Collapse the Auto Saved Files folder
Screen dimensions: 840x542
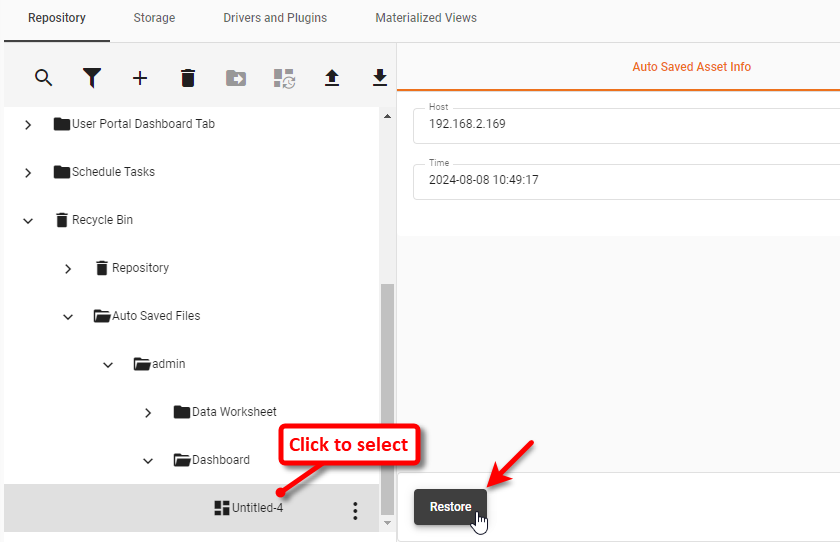coord(68,316)
